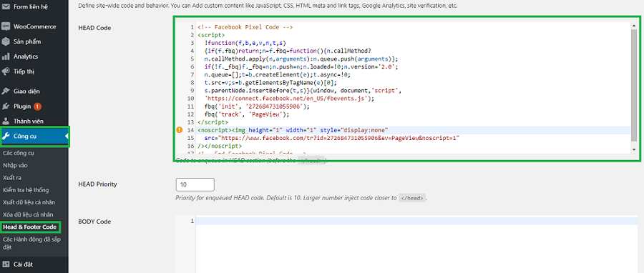
Task: Click the WooCommerce sidebar icon
Action: (x=6, y=26)
